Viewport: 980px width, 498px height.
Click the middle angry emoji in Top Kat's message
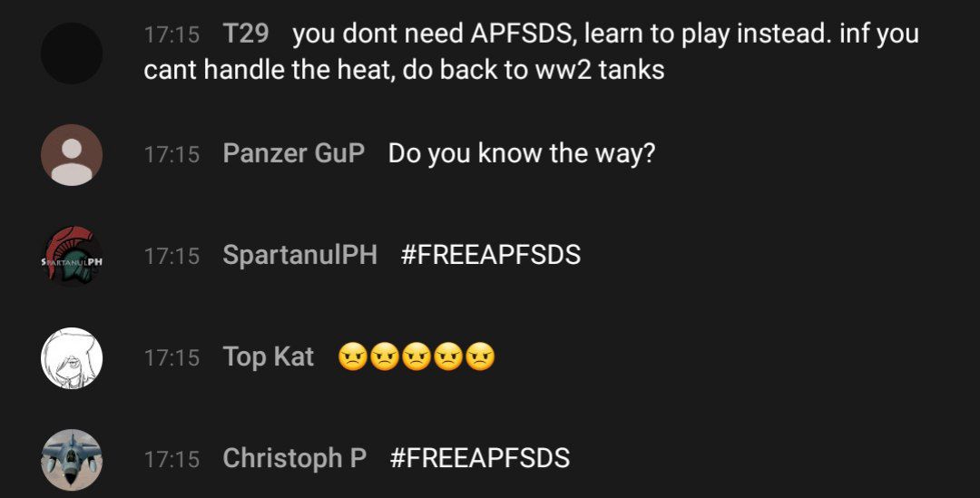tap(416, 357)
